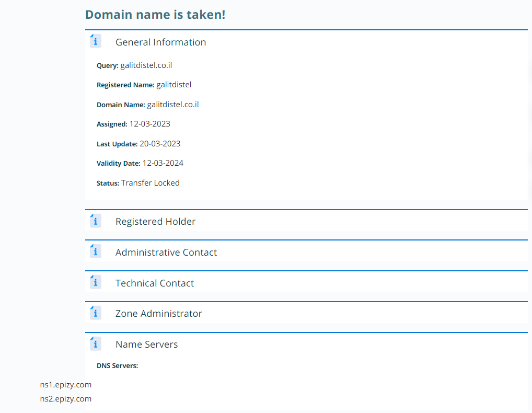Click the 'Query:' field label
The width and height of the screenshot is (532, 413).
tap(108, 65)
